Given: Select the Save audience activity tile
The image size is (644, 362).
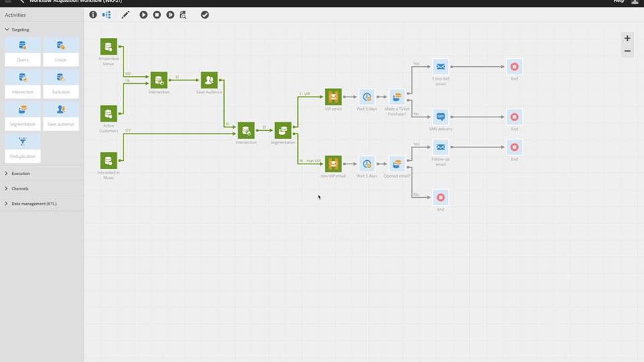Looking at the screenshot, I should point(61,116).
